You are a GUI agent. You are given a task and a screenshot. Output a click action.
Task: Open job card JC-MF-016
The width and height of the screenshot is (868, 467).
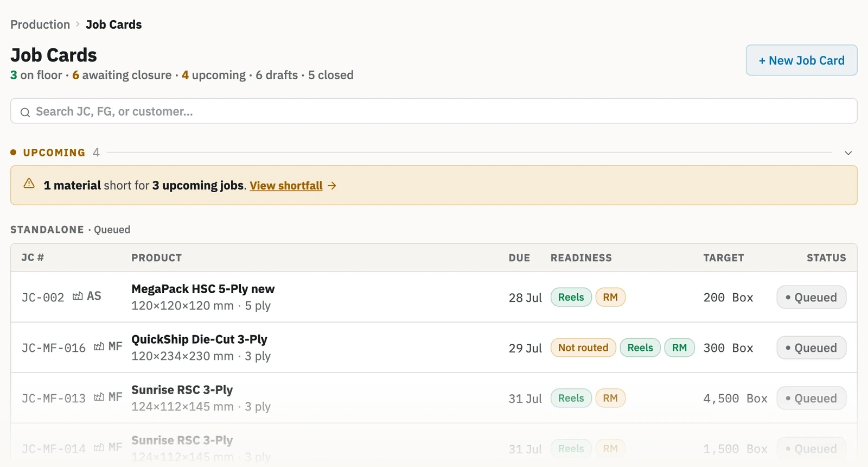(54, 348)
